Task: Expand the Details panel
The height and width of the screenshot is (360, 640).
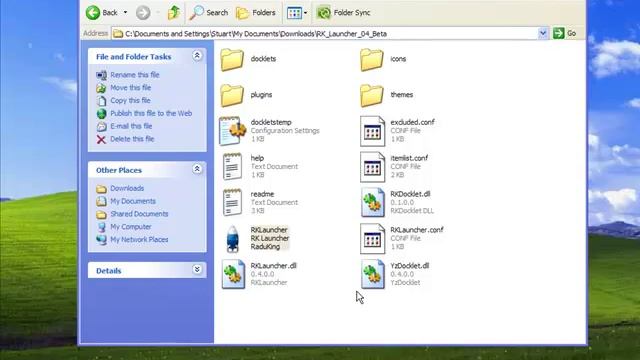Action: click(197, 269)
